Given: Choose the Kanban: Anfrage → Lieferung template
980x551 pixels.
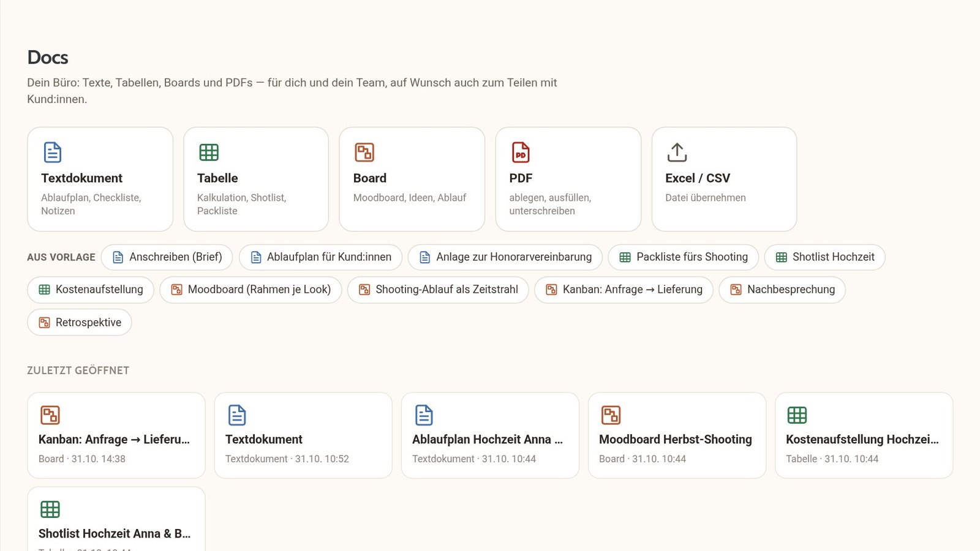Looking at the screenshot, I should click(624, 290).
